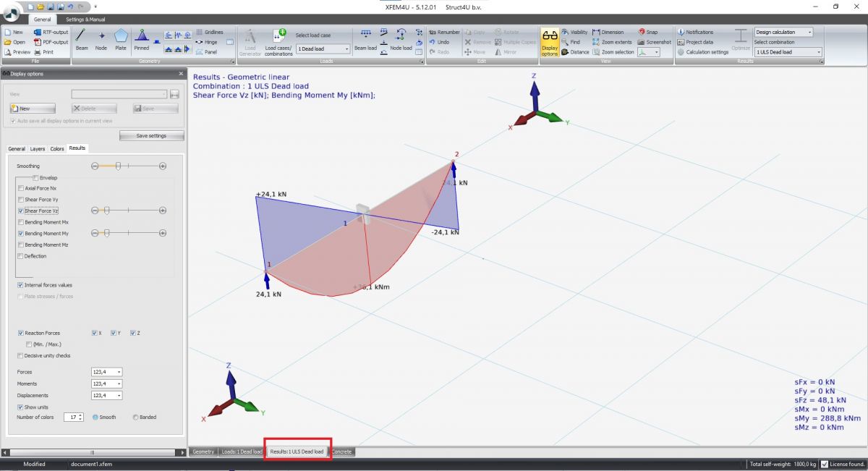
Task: Toggle the Display options glasses button
Action: click(x=550, y=43)
